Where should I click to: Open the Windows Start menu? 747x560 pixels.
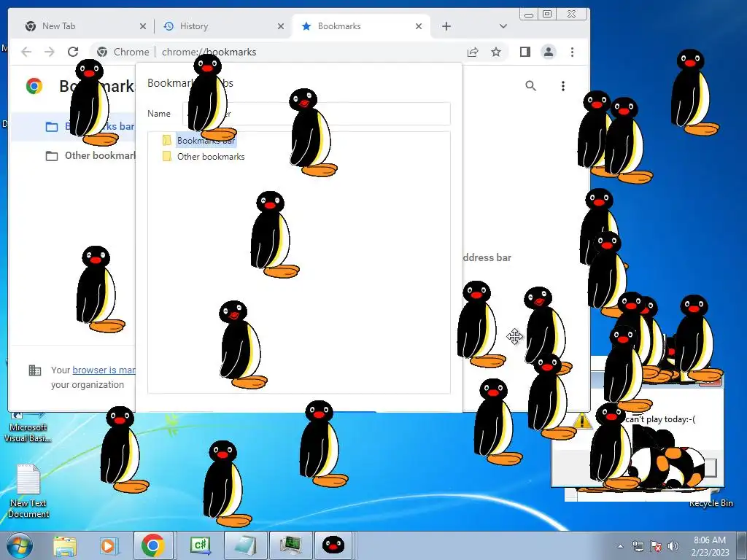click(x=20, y=545)
